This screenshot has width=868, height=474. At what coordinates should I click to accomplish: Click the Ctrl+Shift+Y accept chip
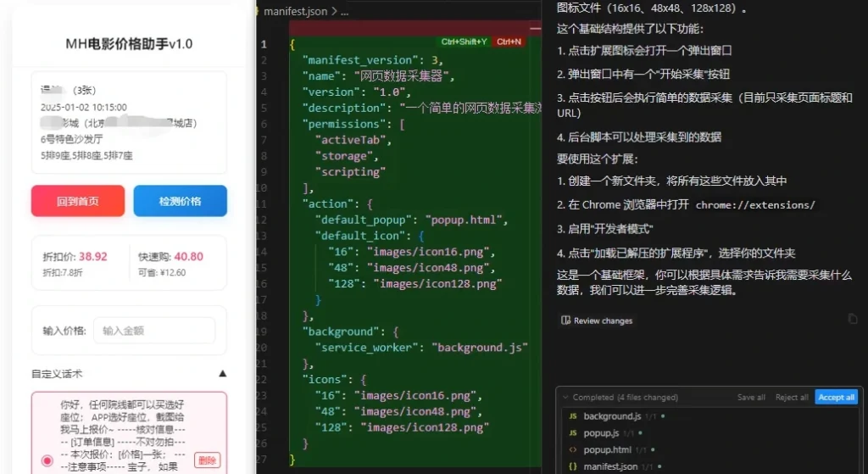pyautogui.click(x=464, y=42)
